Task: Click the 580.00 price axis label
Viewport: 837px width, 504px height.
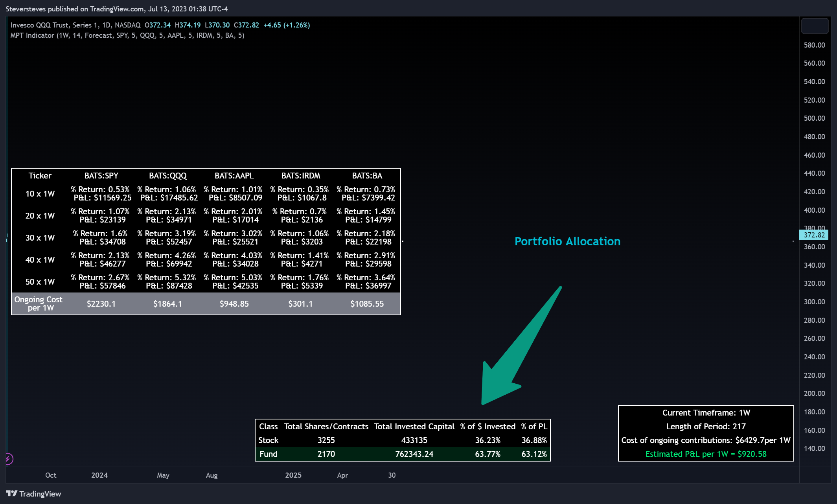Action: [814, 45]
